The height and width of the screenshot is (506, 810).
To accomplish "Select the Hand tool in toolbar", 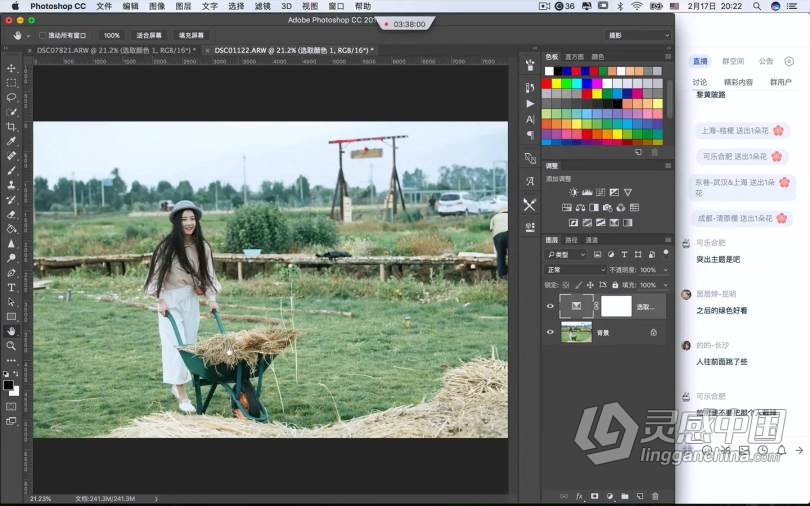I will [x=11, y=331].
